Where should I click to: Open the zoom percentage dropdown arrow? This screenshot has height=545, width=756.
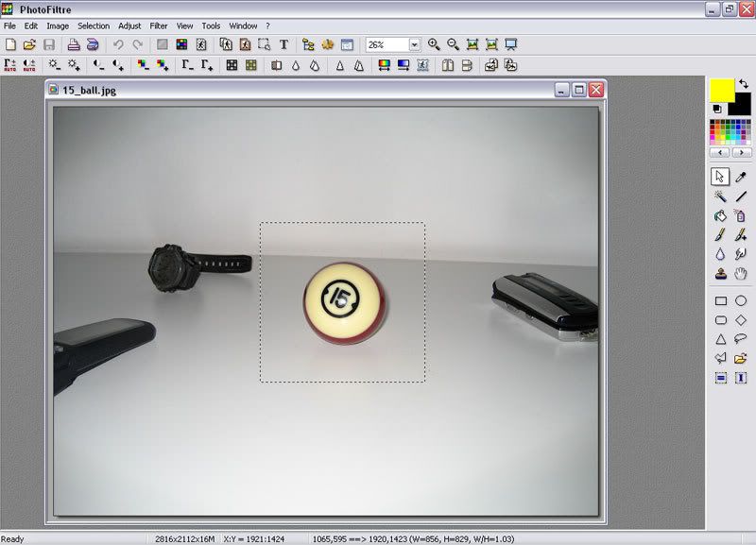point(414,44)
